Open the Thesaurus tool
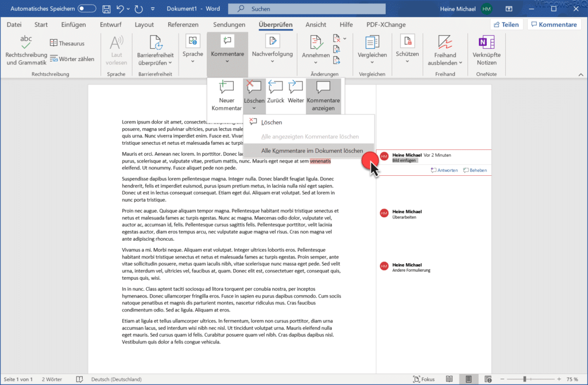Screen dimensions: 588x385 click(67, 43)
